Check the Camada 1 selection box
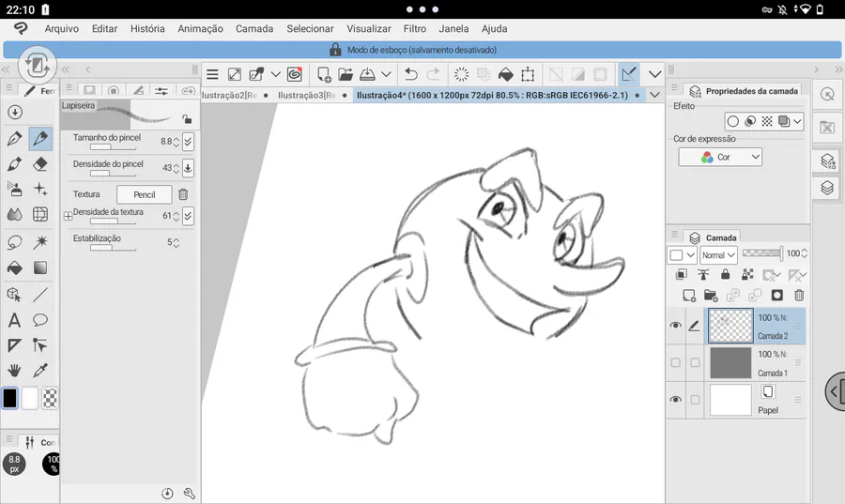Image resolution: width=845 pixels, height=504 pixels. click(695, 362)
